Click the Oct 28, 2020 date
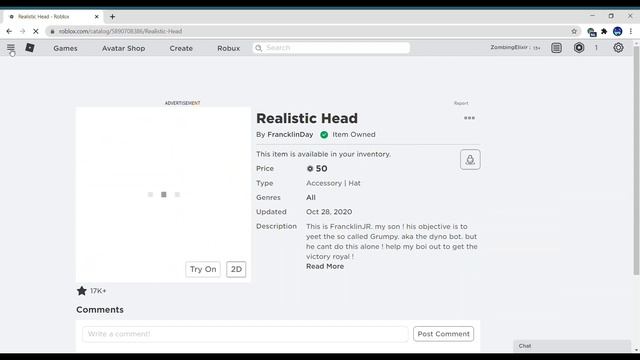Image resolution: width=640 pixels, height=360 pixels. [x=329, y=212]
